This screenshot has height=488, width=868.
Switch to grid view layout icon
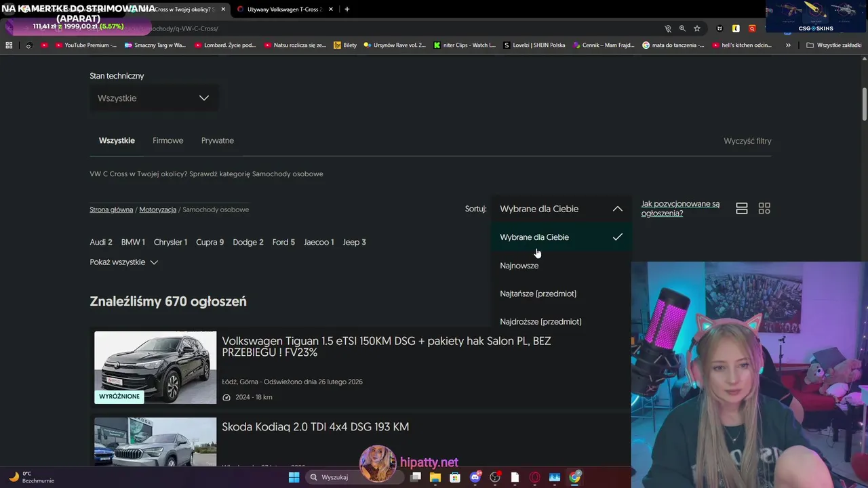[764, 209]
